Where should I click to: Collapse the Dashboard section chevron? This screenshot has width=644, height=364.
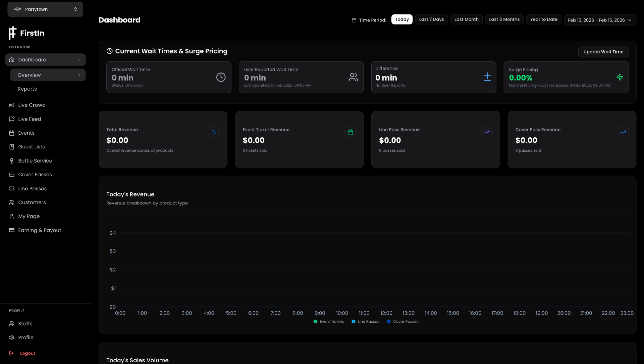[x=79, y=59]
